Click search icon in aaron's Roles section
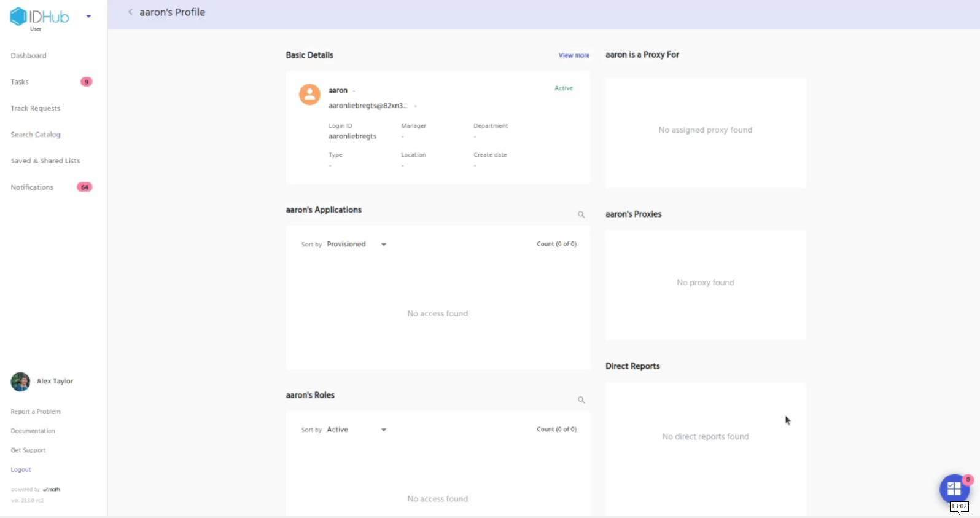980x518 pixels. tap(581, 400)
